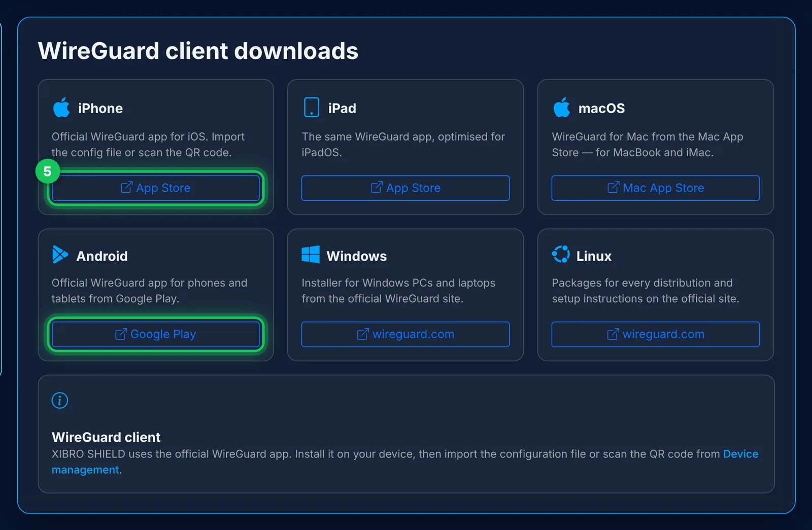Viewport: 812px width, 530px height.
Task: Click the Apple logo beside iPhone
Action: (61, 108)
